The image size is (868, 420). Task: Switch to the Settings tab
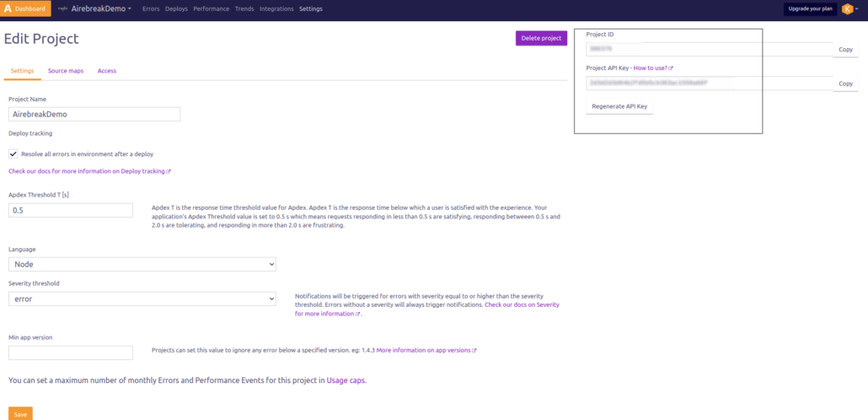22,71
